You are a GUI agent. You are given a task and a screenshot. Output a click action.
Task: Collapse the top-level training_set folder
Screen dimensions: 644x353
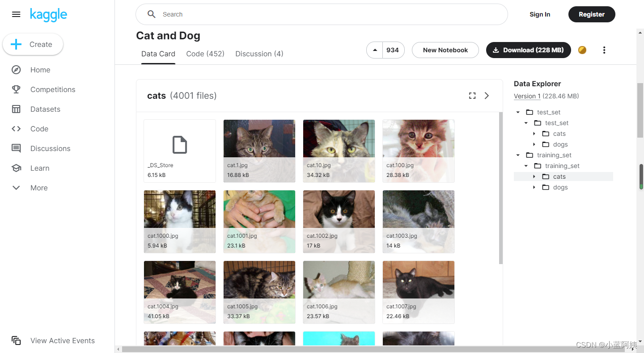coord(518,155)
